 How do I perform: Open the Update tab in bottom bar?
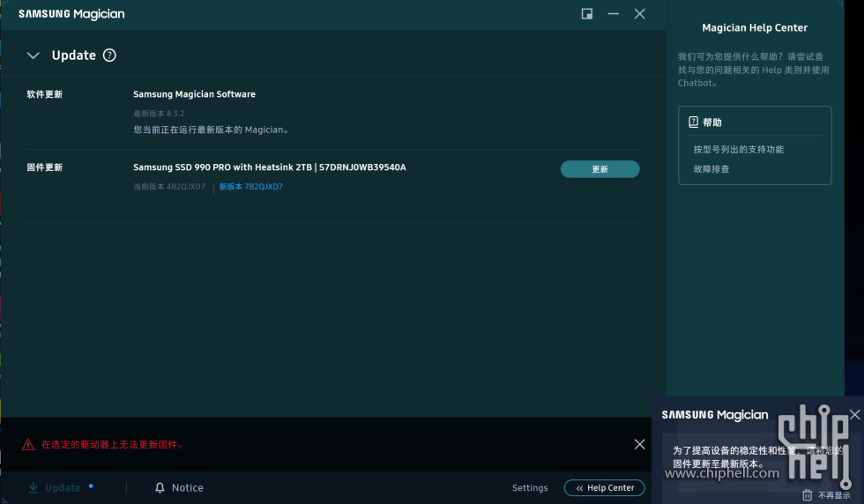63,487
